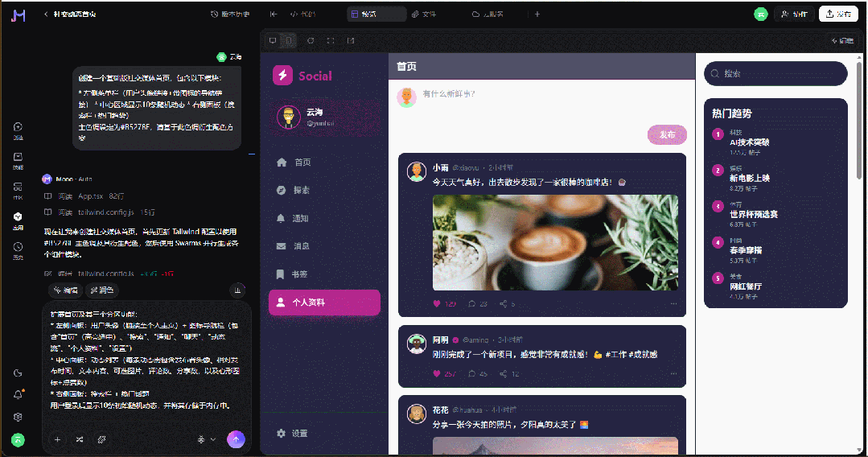
Task: Select 消息 messages in Social sidebar
Action: click(x=324, y=246)
